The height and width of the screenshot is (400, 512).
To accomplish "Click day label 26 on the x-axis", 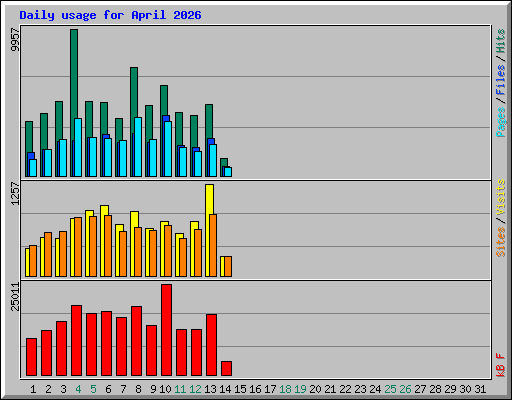I will point(405,389).
